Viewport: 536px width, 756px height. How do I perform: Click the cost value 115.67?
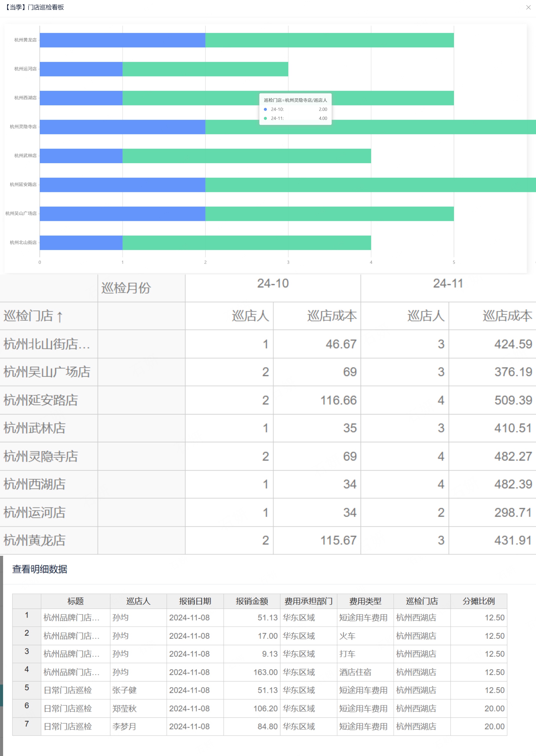[x=339, y=540]
